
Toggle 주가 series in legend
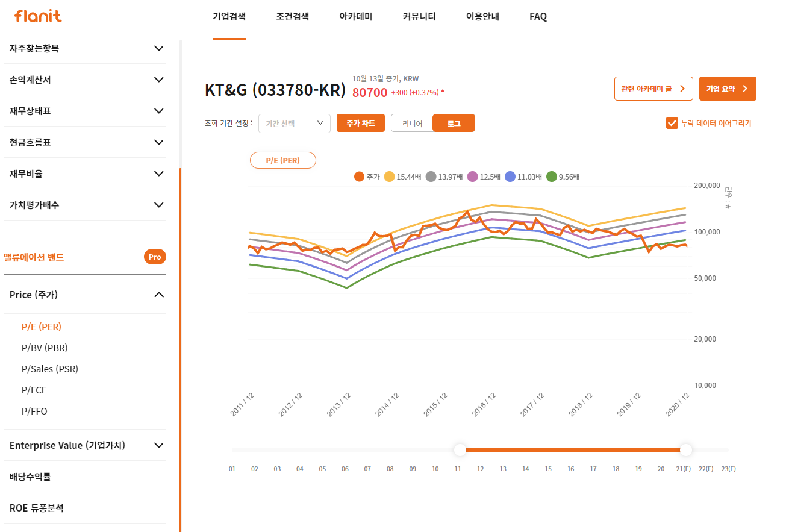coord(367,177)
